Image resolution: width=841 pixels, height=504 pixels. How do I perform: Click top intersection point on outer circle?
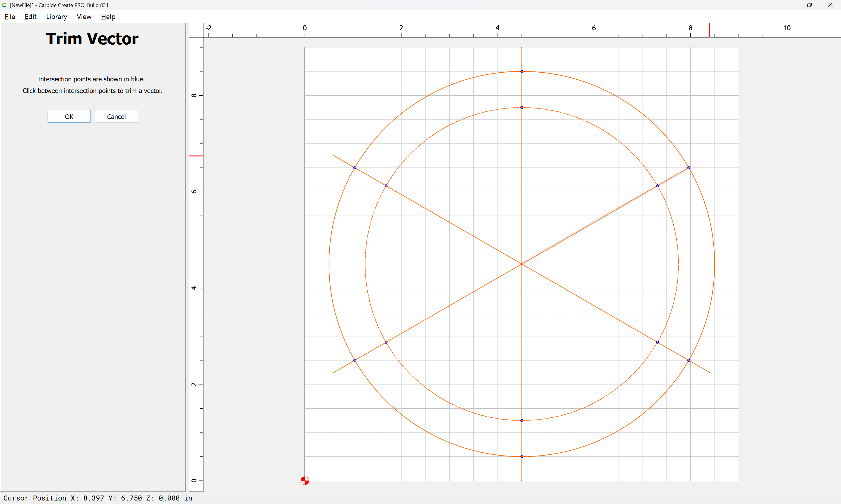click(522, 71)
